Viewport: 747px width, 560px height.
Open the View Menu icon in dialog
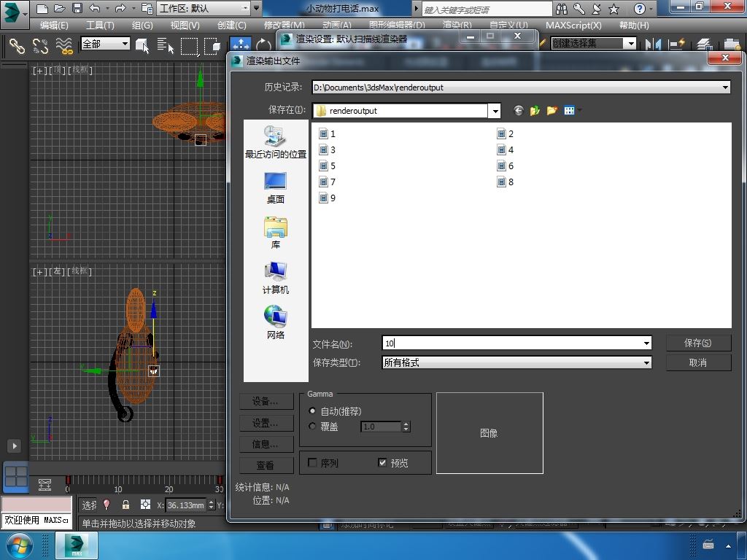(x=569, y=111)
